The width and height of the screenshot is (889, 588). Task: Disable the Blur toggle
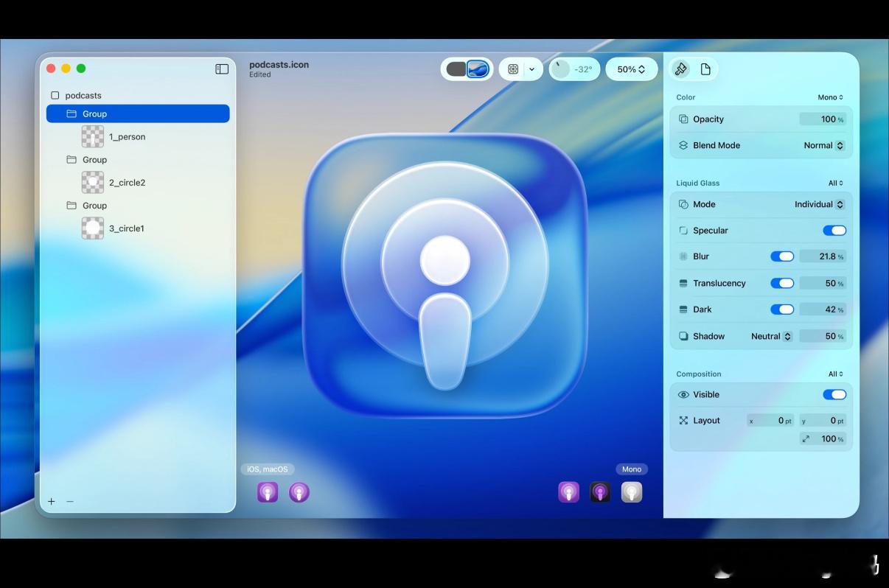[781, 256]
